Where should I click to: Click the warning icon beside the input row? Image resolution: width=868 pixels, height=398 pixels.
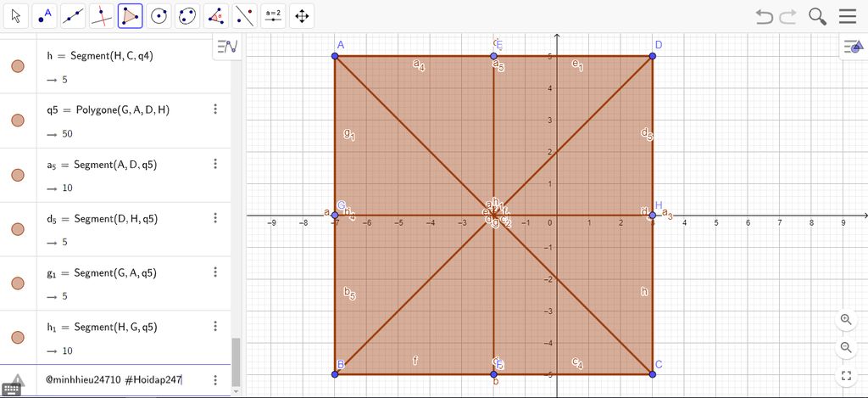[x=18, y=379]
